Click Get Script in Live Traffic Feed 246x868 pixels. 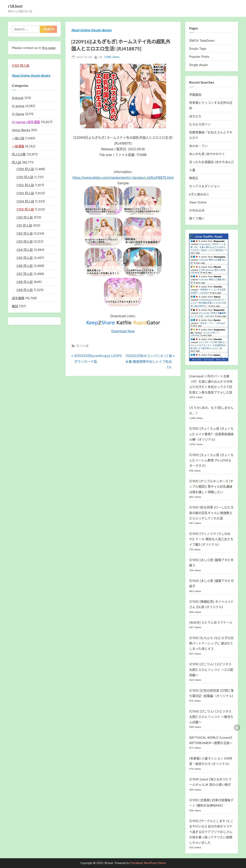tap(208, 360)
